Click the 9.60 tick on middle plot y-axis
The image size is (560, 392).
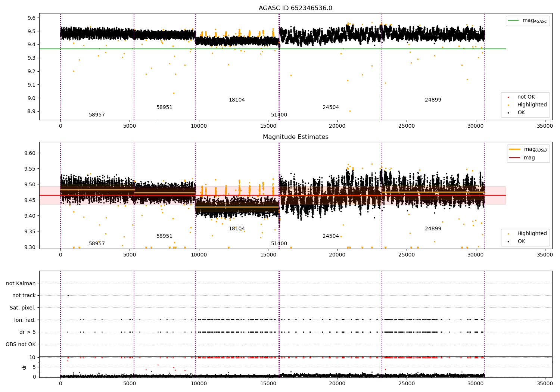pos(30,153)
